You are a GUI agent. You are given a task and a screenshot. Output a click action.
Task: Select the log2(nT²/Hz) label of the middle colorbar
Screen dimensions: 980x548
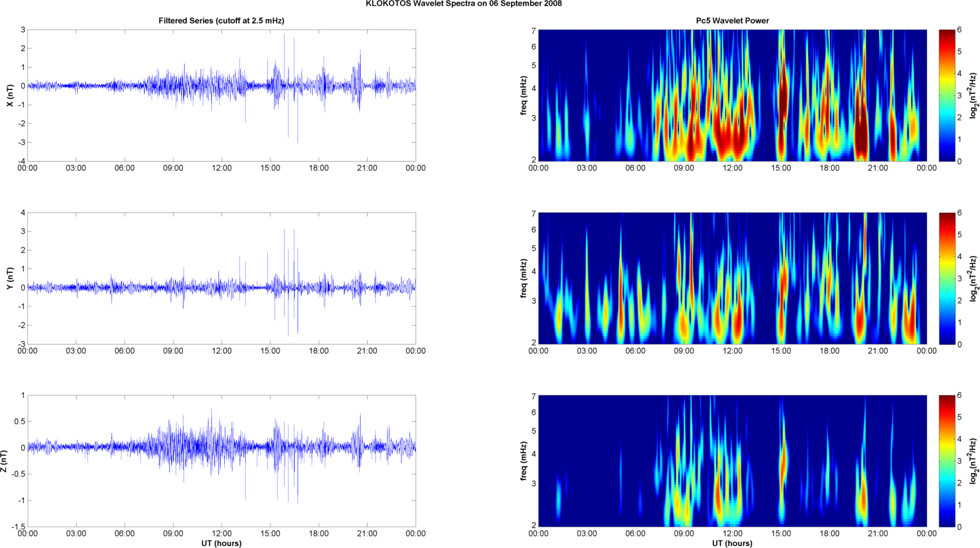tap(974, 278)
